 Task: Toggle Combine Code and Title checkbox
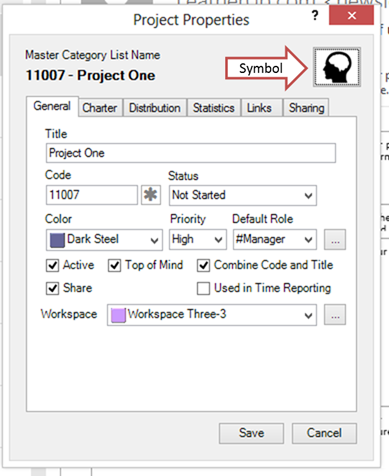[203, 266]
